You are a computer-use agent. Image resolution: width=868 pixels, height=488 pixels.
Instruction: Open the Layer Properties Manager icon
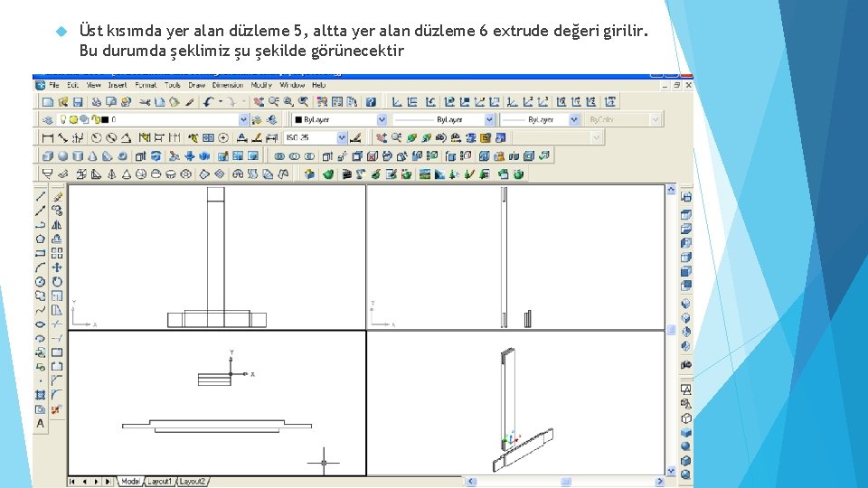48,119
